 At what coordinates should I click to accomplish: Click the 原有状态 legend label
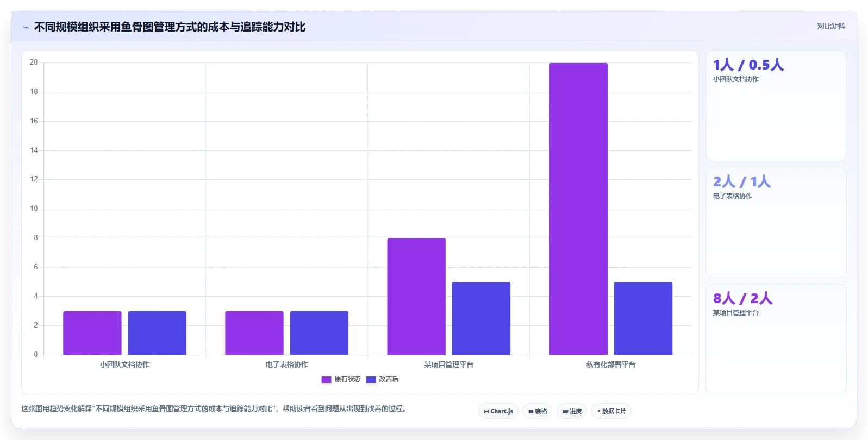coord(347,379)
